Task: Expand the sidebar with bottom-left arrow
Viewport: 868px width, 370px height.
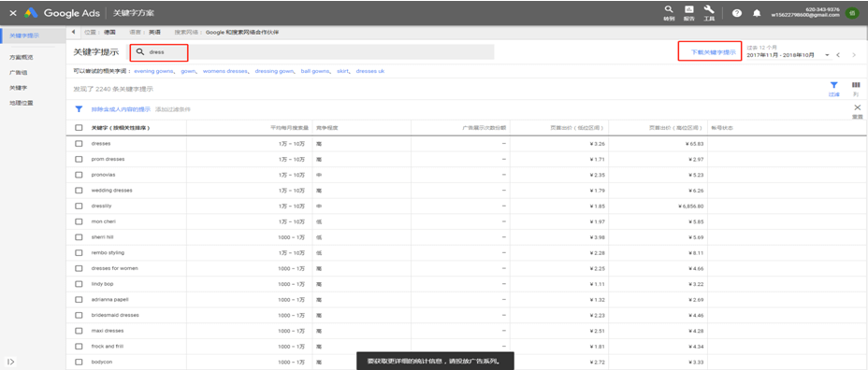Action: [x=10, y=363]
